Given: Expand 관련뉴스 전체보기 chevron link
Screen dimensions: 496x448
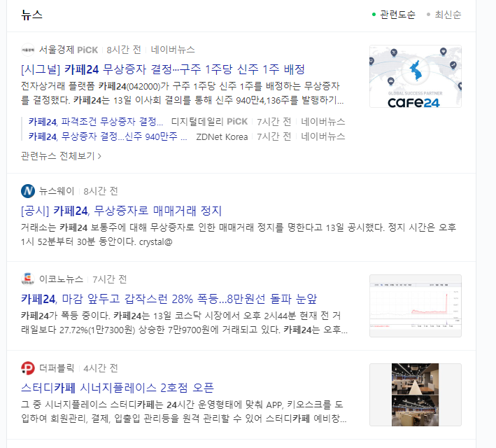Looking at the screenshot, I should point(61,156).
